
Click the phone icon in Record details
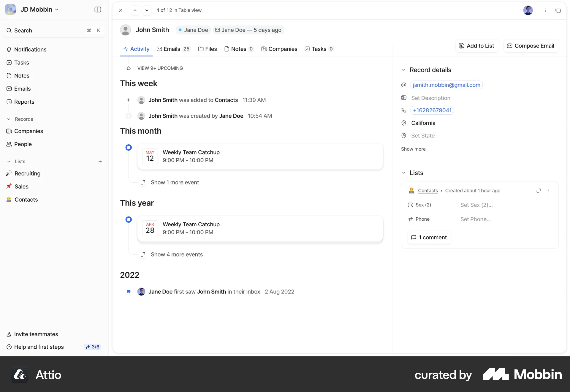click(404, 110)
